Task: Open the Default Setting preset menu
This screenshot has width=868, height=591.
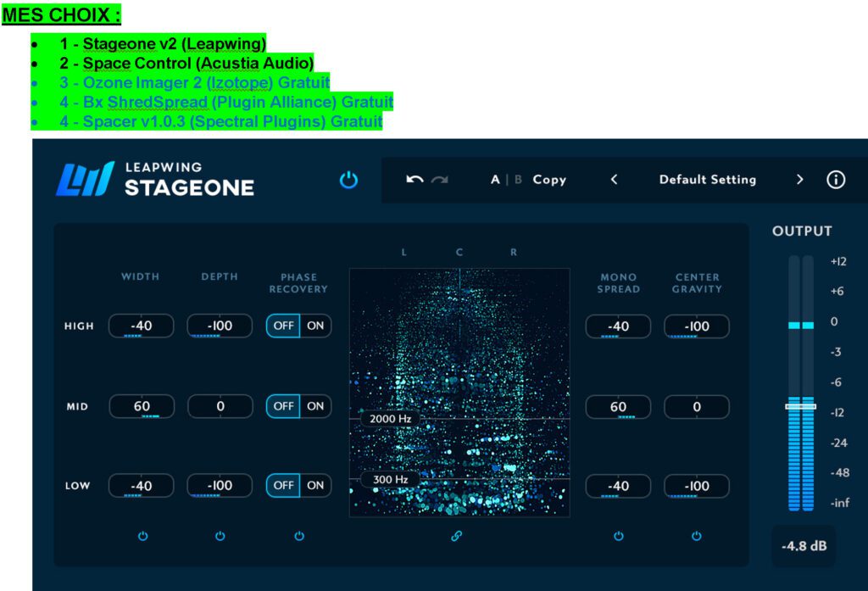Action: coord(707,180)
